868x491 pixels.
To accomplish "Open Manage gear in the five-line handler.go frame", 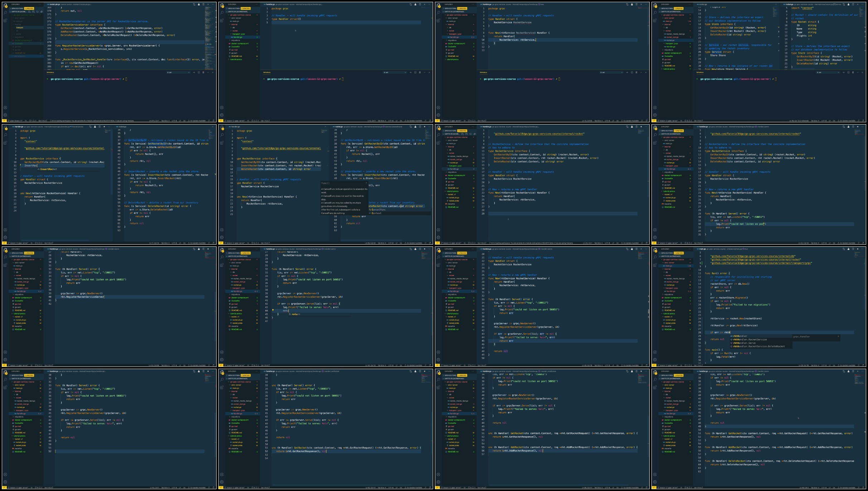I will 222,115.
